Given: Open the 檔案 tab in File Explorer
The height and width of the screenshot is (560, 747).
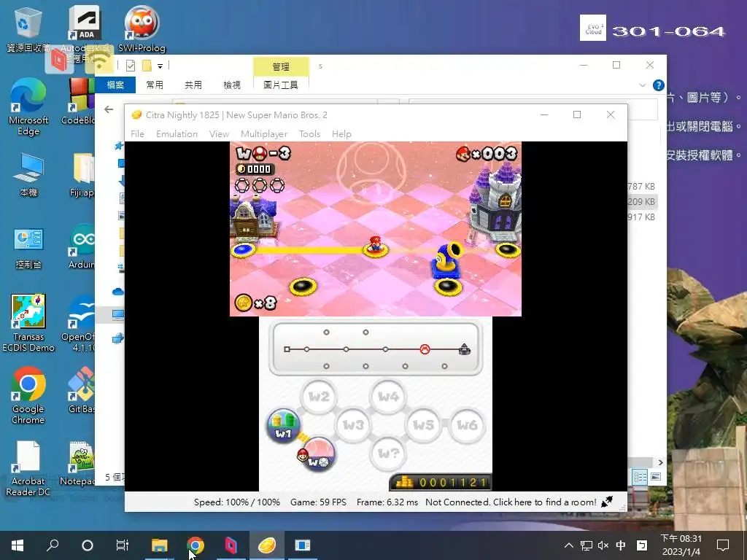Looking at the screenshot, I should coord(115,85).
